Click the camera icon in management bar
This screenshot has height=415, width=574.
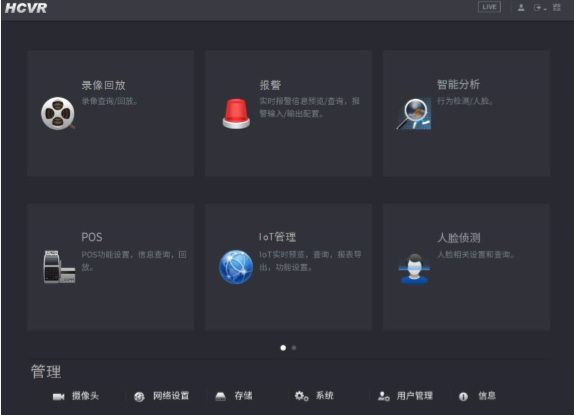pos(59,396)
